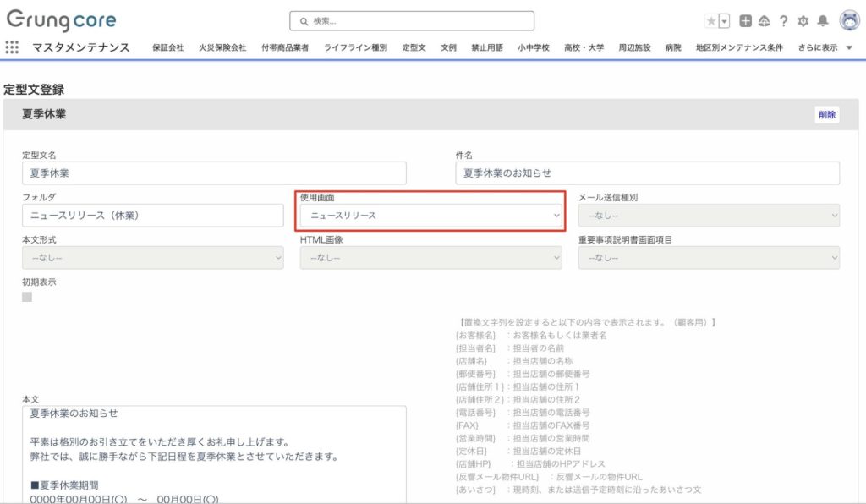Open the app launcher grid icon
Image resolution: width=866 pixels, height=504 pixels.
pos(12,47)
